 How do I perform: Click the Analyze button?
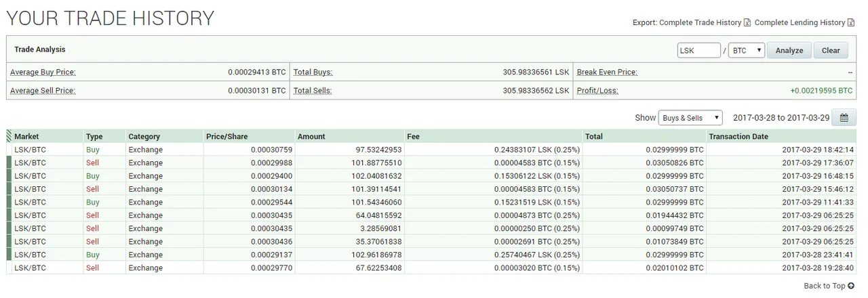[789, 50]
